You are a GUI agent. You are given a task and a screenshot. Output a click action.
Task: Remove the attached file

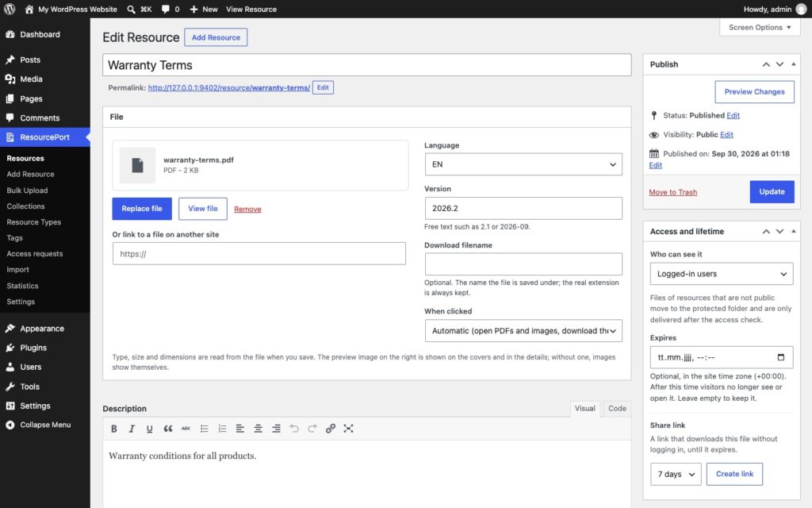[x=247, y=209]
